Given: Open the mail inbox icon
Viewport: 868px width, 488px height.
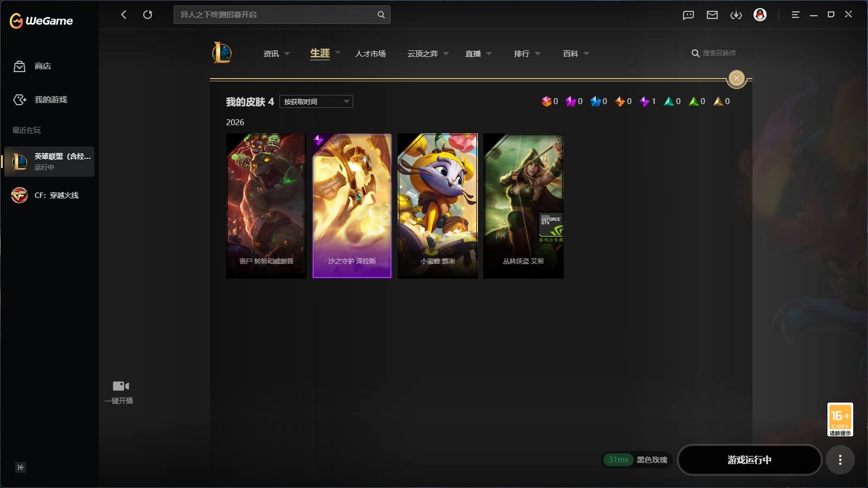Looking at the screenshot, I should [712, 15].
